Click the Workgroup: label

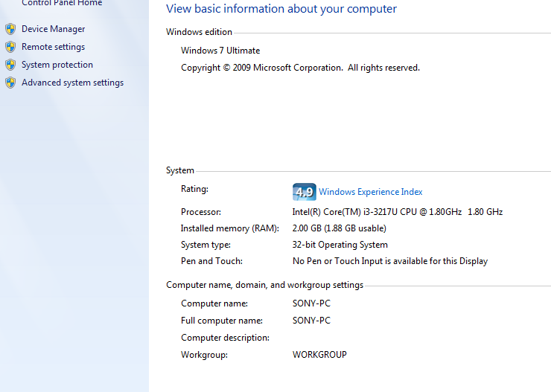pos(204,355)
